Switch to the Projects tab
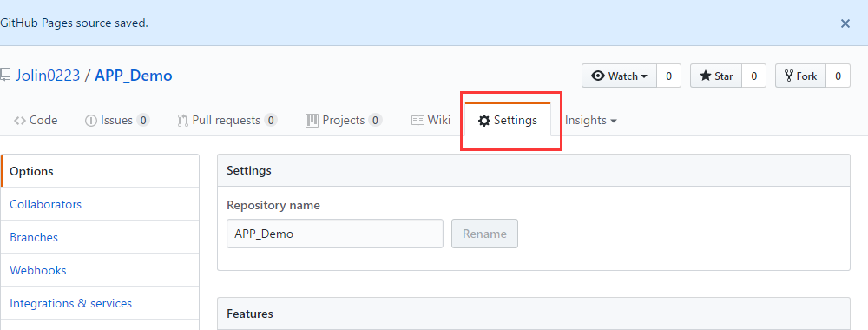This screenshot has width=868, height=330. 344,120
